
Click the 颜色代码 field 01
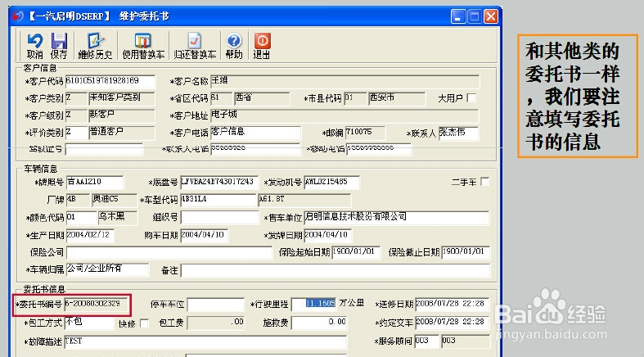click(x=81, y=217)
